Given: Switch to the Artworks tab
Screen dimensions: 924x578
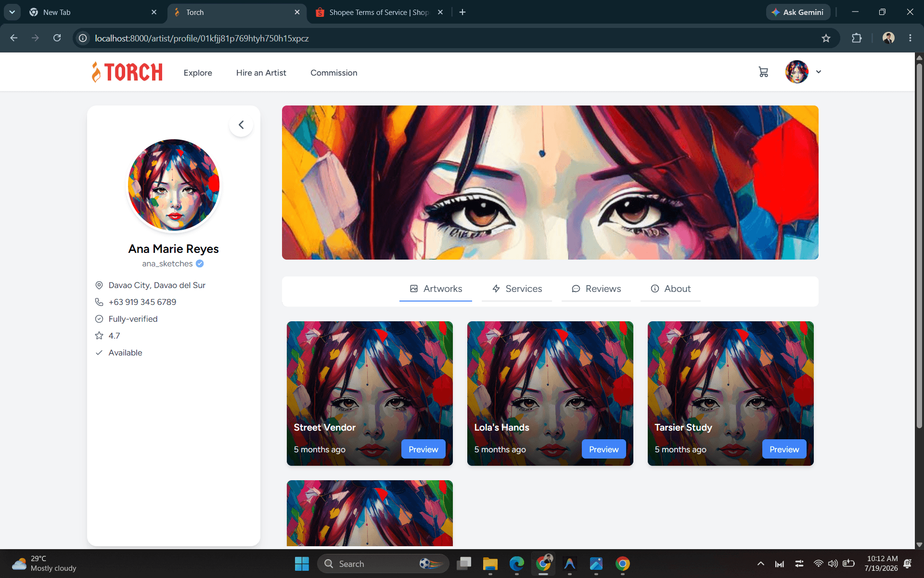Looking at the screenshot, I should click(x=436, y=289).
